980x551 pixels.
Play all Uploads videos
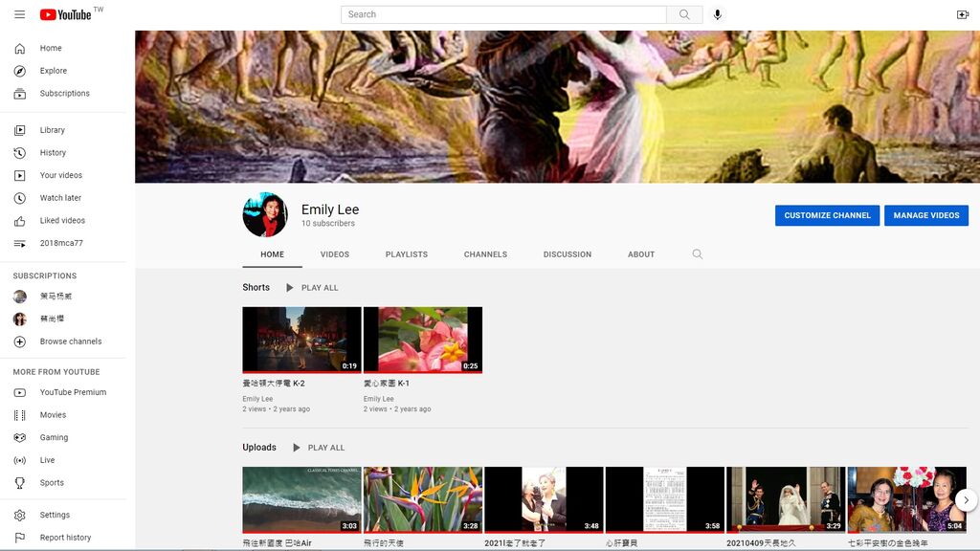[x=319, y=448]
